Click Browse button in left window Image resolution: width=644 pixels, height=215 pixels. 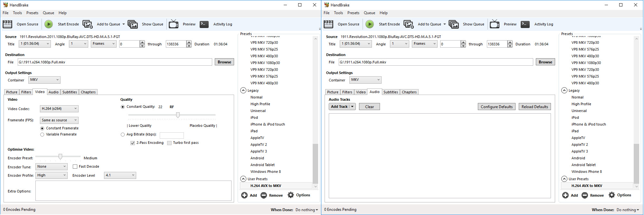coord(224,62)
